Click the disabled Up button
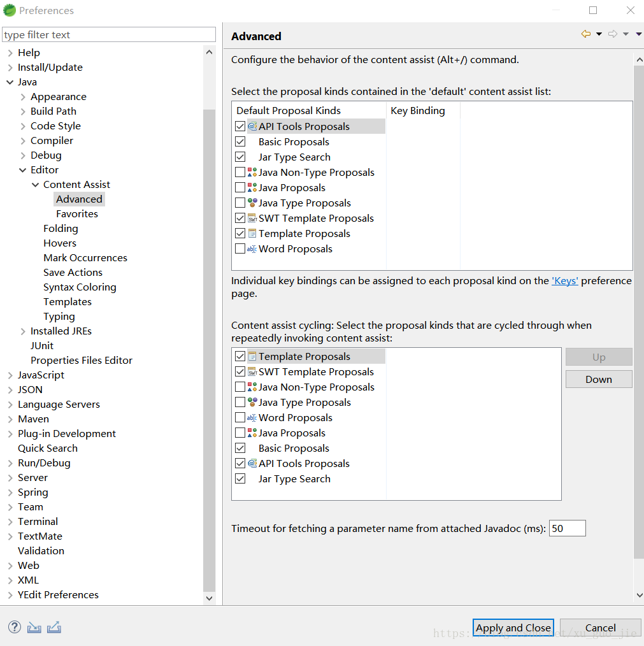The height and width of the screenshot is (646, 644). (x=599, y=357)
